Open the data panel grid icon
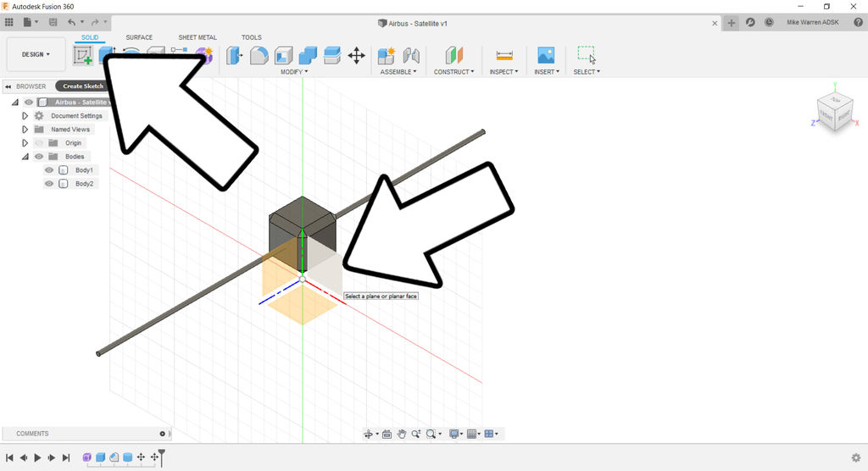Image resolution: width=868 pixels, height=471 pixels. pyautogui.click(x=8, y=22)
